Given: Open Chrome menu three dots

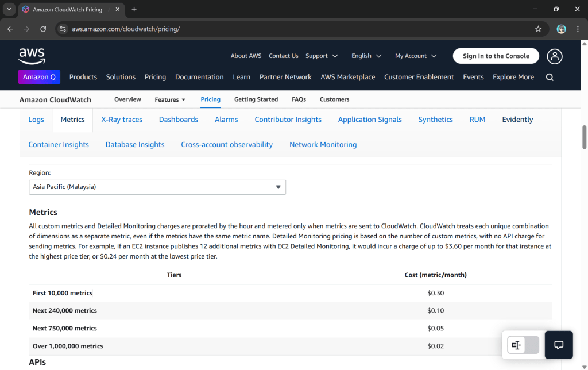Looking at the screenshot, I should [x=578, y=29].
